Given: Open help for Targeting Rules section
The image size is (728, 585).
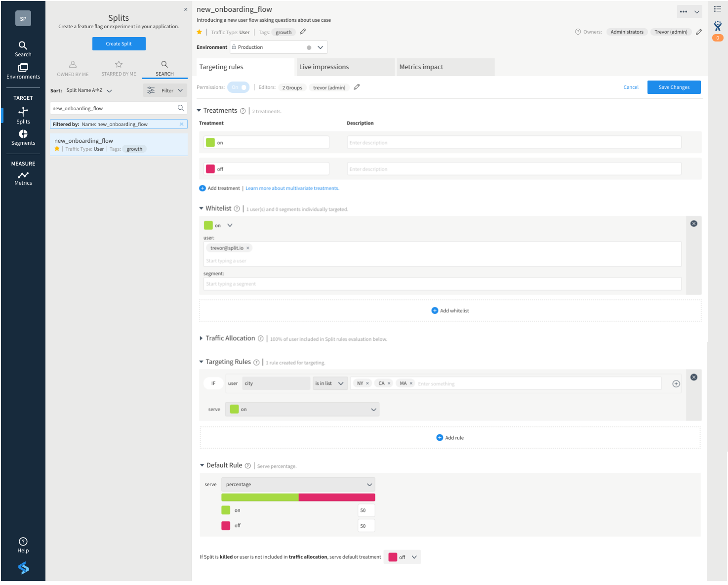Looking at the screenshot, I should coord(256,362).
